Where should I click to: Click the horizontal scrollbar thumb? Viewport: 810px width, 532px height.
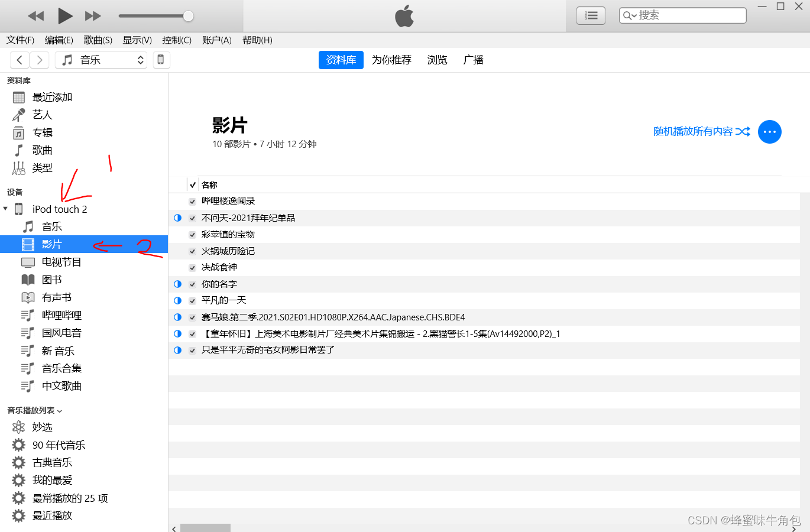coord(205,528)
